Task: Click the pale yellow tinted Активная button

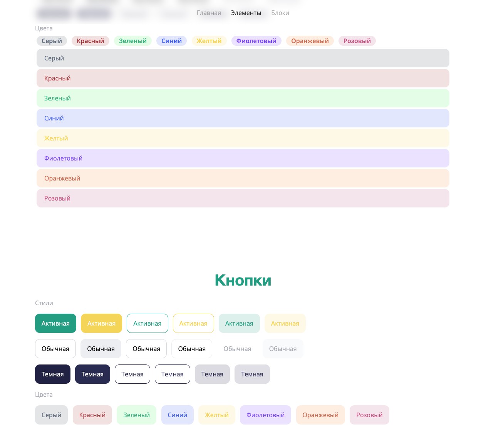Action: 285,323
